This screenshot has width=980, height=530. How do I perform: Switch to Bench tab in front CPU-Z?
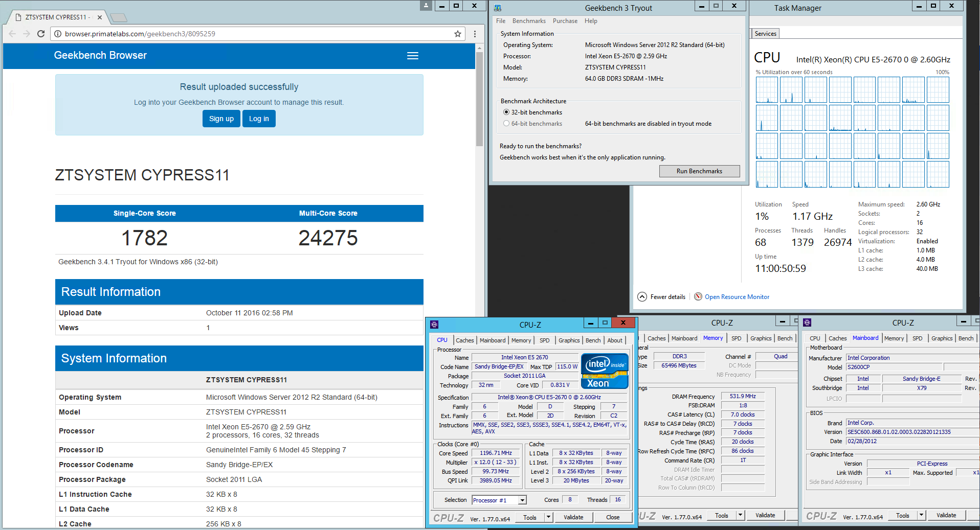pos(593,340)
